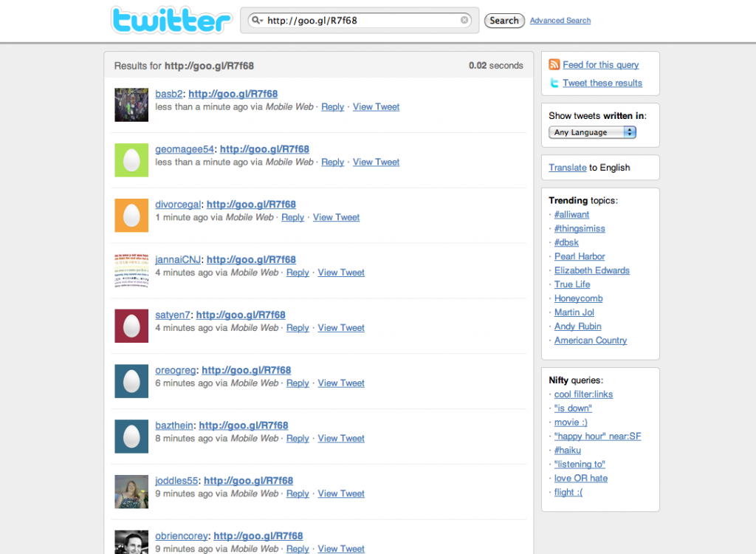Image resolution: width=756 pixels, height=554 pixels.
Task: Focus the search box containing goo.gl/R7f68
Action: click(360, 20)
